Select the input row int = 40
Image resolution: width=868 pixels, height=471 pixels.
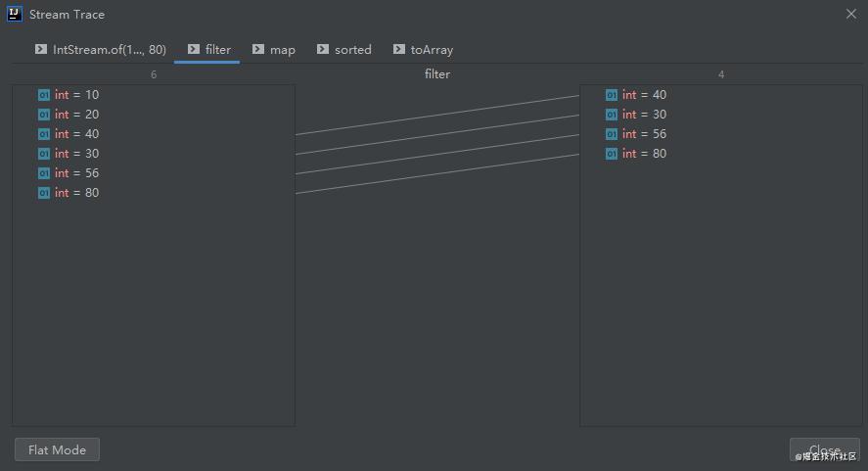pos(154,134)
